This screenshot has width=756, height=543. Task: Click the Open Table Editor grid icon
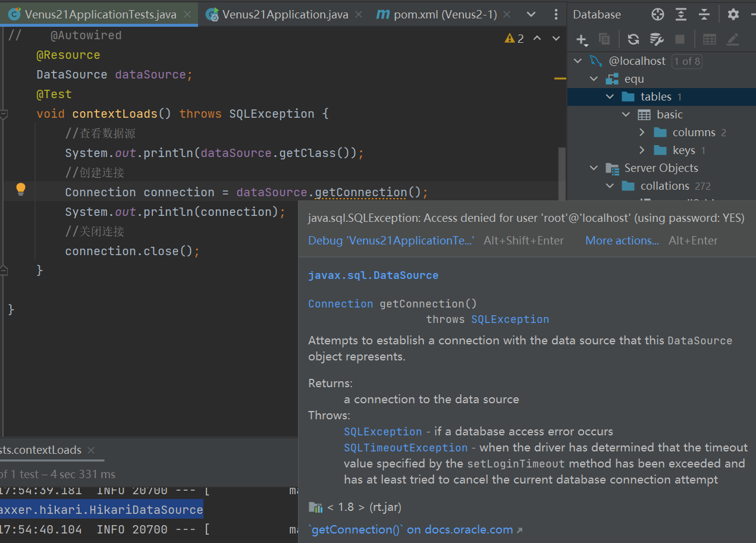pyautogui.click(x=710, y=39)
